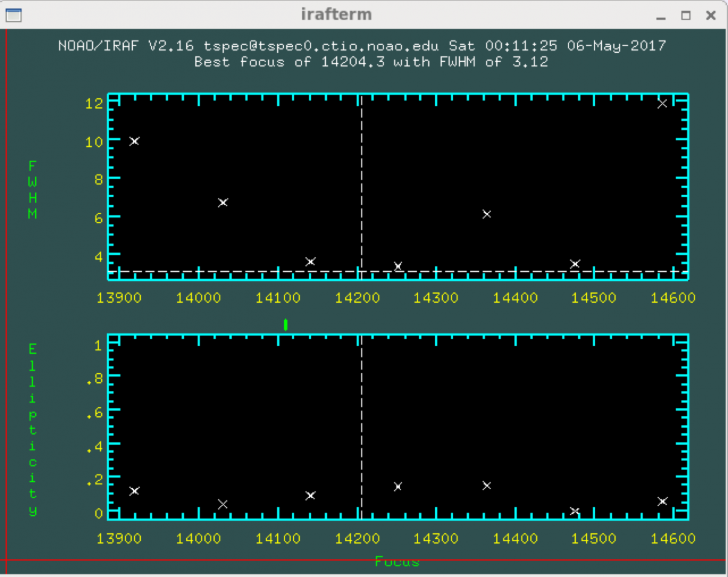This screenshot has height=577, width=728.
Task: Click the 12 label on FWHM axis
Action: [x=93, y=103]
